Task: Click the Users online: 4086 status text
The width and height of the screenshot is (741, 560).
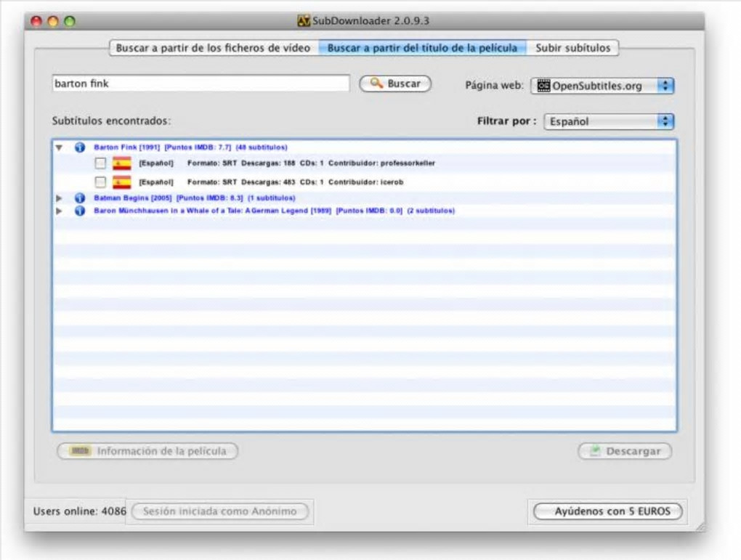Action: click(x=80, y=511)
